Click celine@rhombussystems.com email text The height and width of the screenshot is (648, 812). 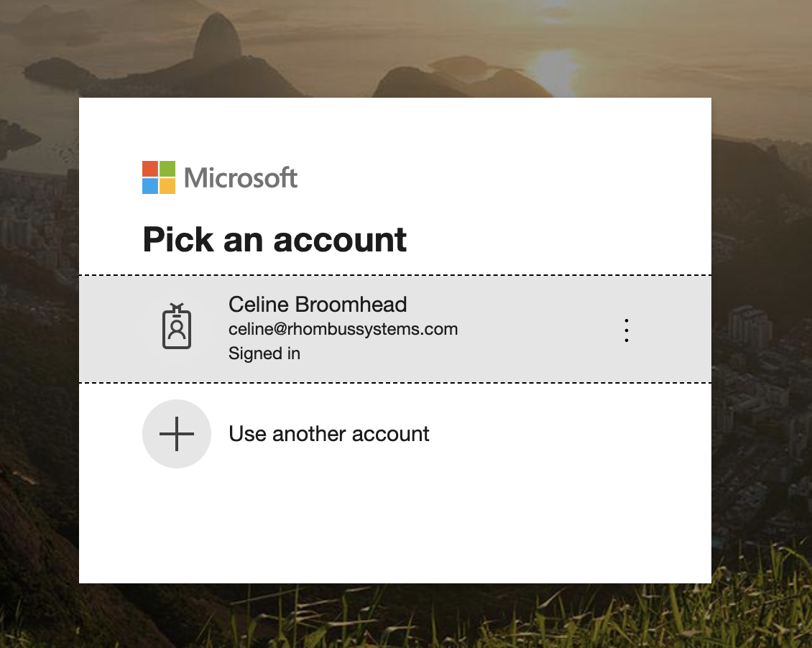click(343, 329)
